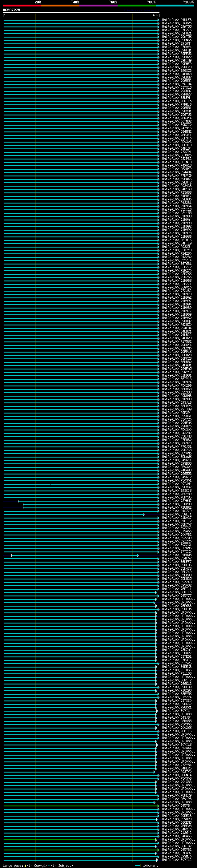Image resolution: width=197 pixels, height=868 pixels.
Task: Click the DC597275 query name
Action: coord(11,10)
